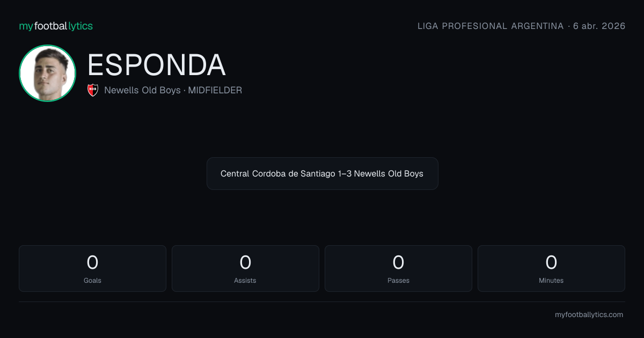Click the zero value above Passes
Screen dimensions: 644x338
[x=398, y=262]
